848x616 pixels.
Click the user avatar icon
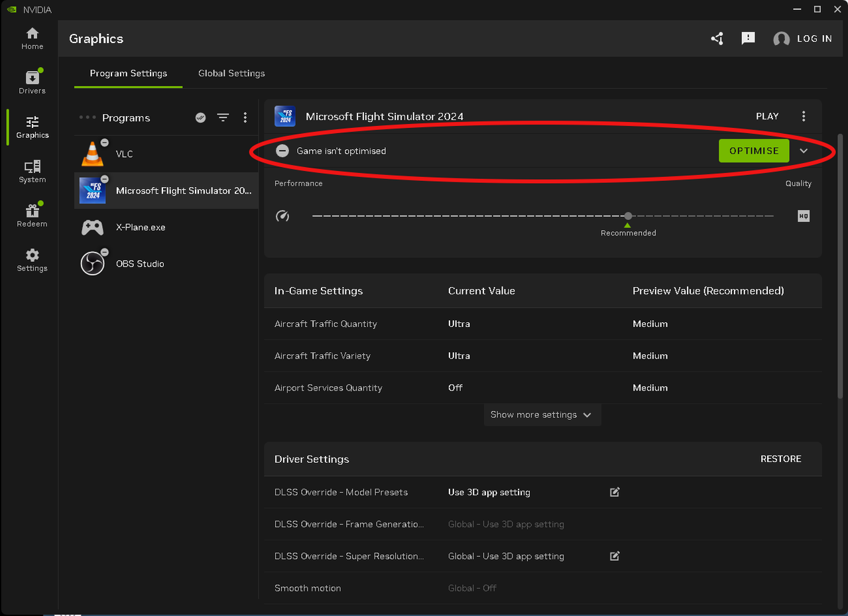click(x=782, y=39)
